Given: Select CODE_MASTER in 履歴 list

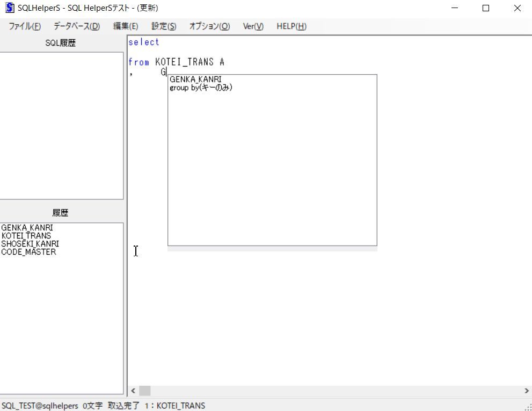Looking at the screenshot, I should click(29, 252).
